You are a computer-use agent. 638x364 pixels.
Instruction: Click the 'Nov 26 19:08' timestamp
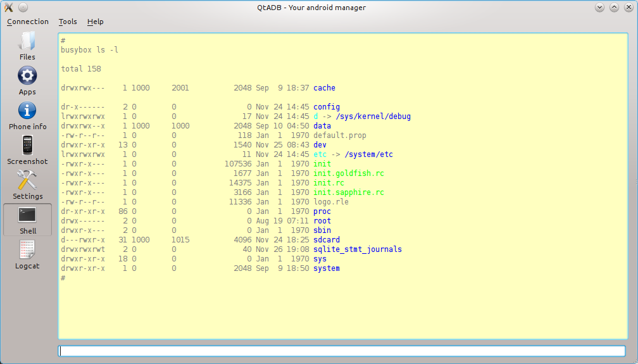(x=282, y=249)
